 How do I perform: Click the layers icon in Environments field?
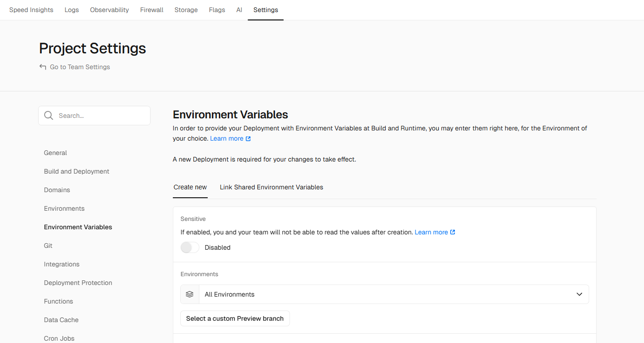[x=190, y=294]
